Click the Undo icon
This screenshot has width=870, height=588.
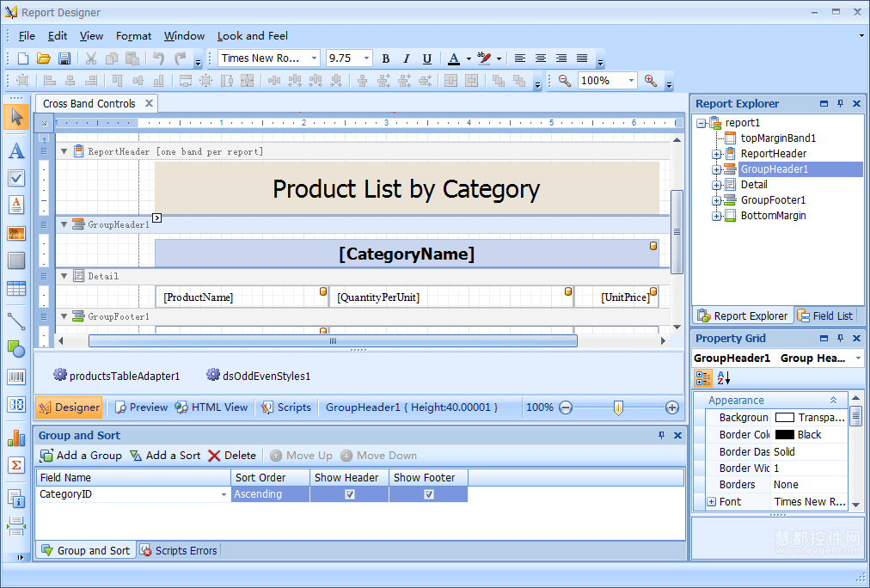click(x=159, y=58)
